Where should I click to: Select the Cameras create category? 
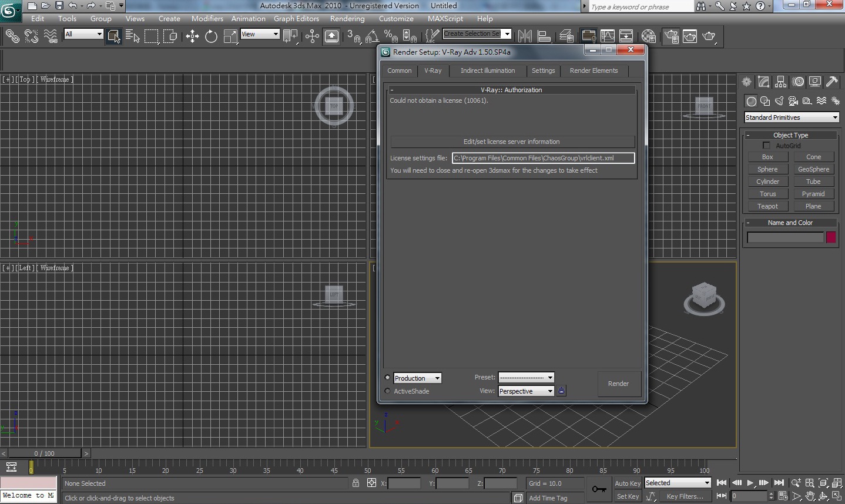[793, 101]
